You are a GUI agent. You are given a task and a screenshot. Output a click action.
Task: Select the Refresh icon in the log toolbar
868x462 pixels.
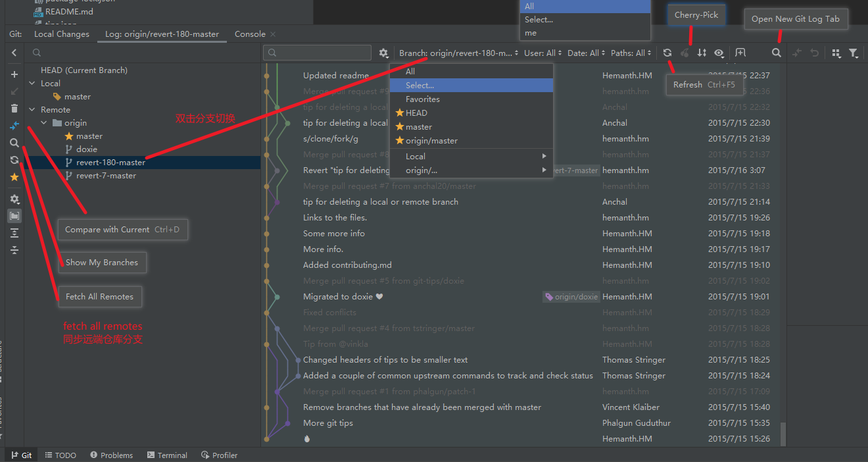pyautogui.click(x=667, y=53)
